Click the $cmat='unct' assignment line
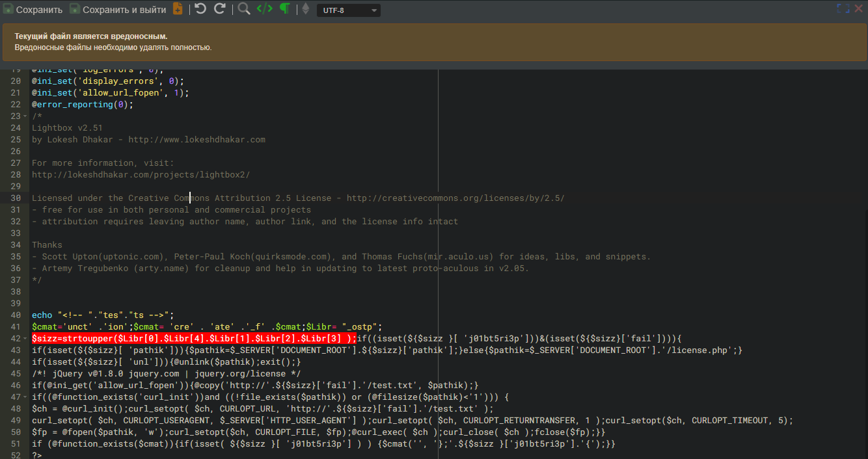 (207, 327)
